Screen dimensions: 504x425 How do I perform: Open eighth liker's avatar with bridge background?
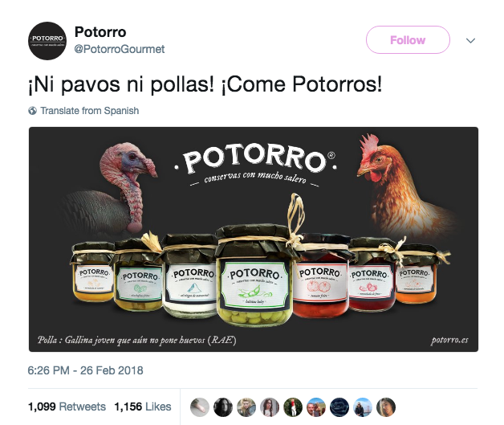363,407
